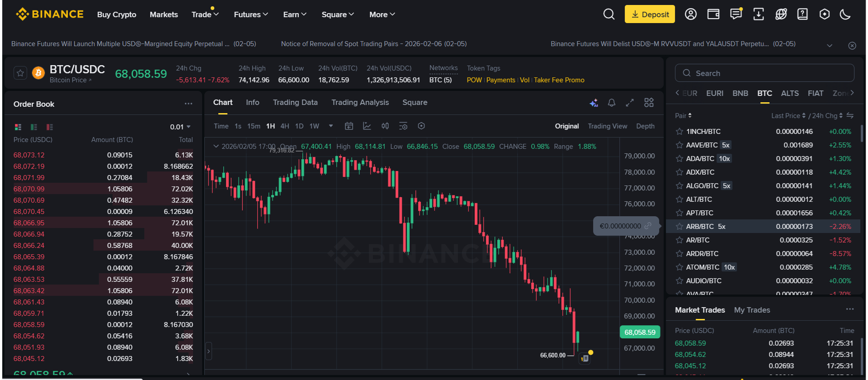Click the yellow Deposit button
The width and height of the screenshot is (868, 380).
(650, 14)
